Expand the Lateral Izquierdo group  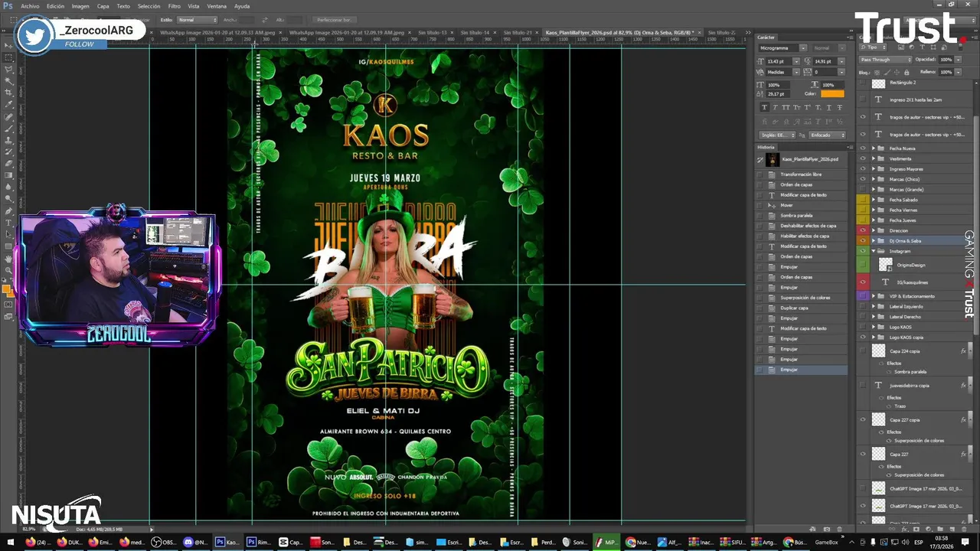[874, 307]
